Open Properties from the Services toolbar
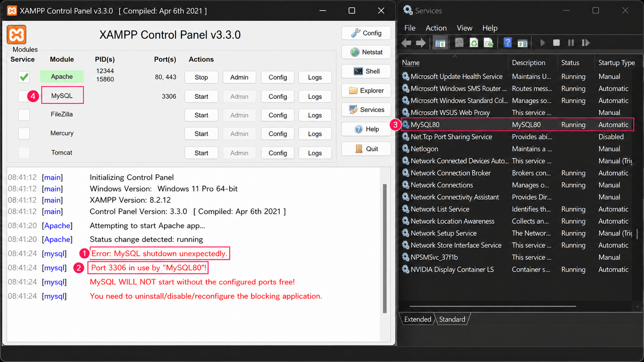Screen dimensions: 644x362 click(459, 43)
